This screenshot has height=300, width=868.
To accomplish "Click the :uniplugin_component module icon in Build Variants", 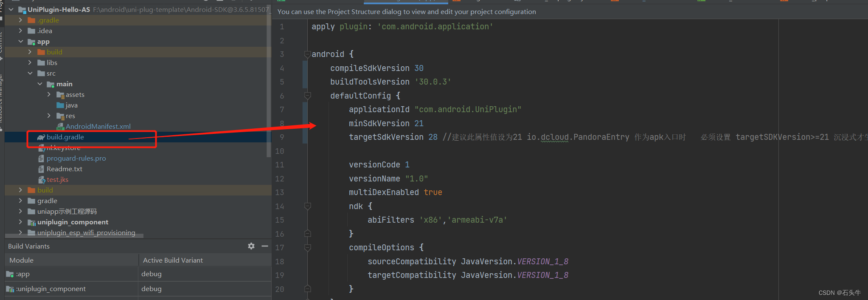I will [x=10, y=289].
